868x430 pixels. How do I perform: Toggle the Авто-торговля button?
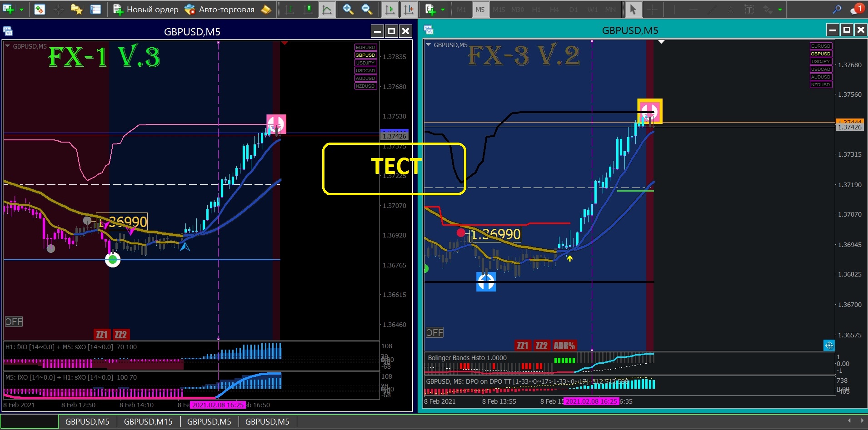[x=219, y=9]
